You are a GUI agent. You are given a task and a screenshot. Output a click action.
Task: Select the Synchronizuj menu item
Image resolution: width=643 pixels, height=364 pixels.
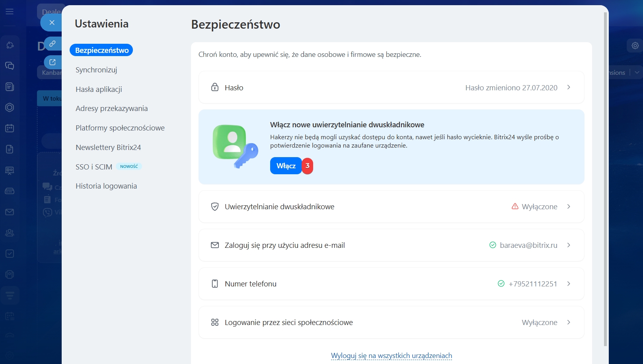click(96, 70)
